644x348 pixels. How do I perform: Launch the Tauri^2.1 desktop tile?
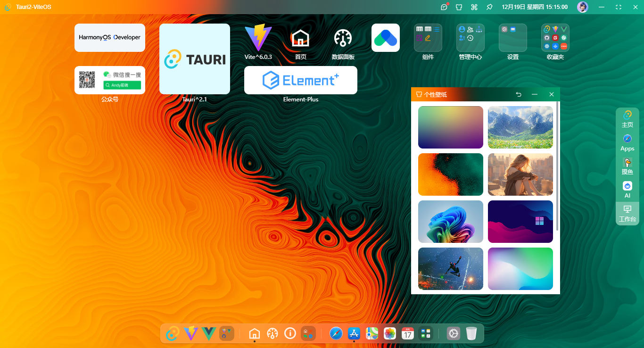pyautogui.click(x=195, y=59)
